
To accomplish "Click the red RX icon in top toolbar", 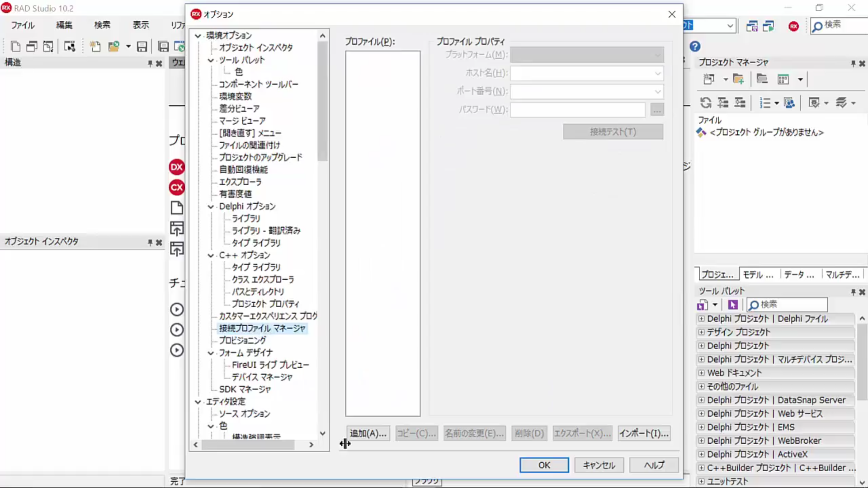I will (x=793, y=26).
